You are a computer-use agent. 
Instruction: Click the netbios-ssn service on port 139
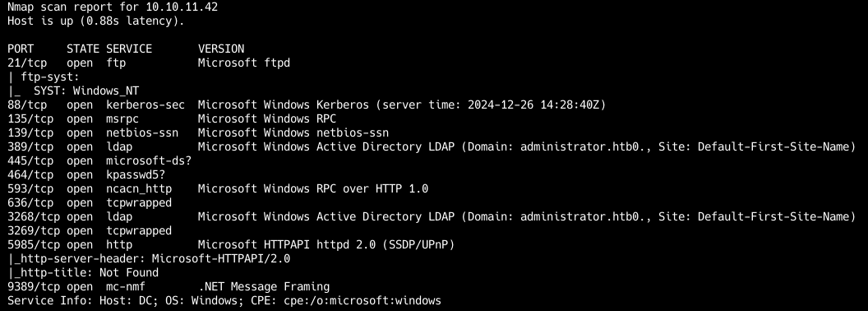click(145, 133)
